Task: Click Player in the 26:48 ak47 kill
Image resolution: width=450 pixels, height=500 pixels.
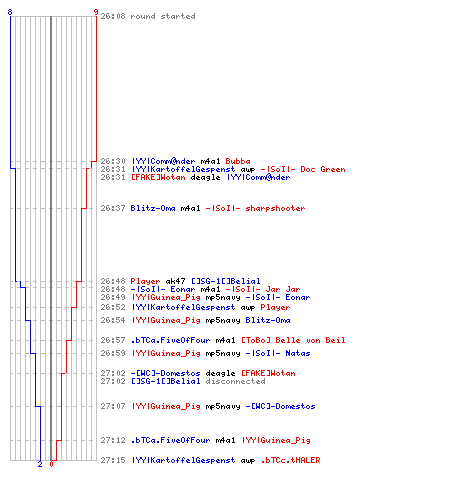Action: 145,281
